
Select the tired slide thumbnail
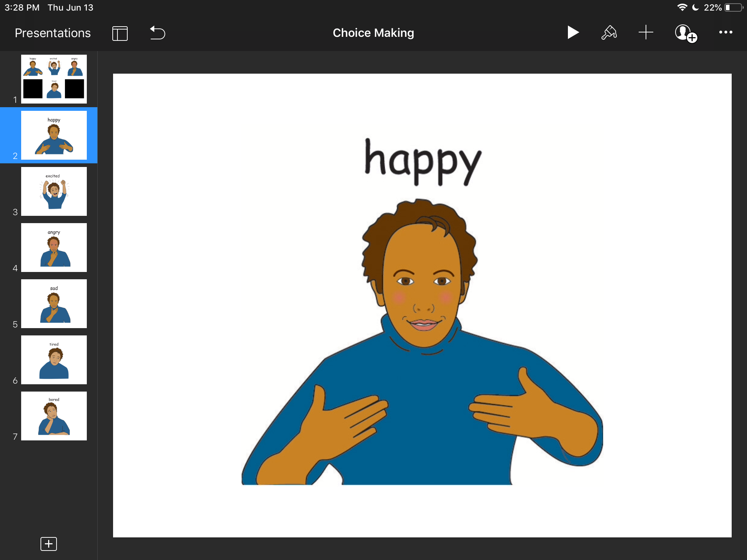click(54, 360)
